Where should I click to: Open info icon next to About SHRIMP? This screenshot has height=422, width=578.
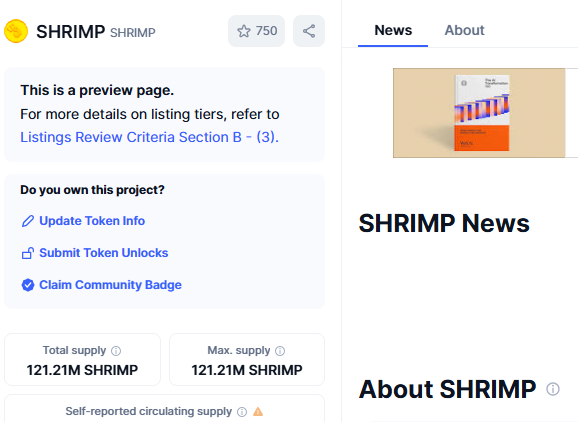[553, 389]
